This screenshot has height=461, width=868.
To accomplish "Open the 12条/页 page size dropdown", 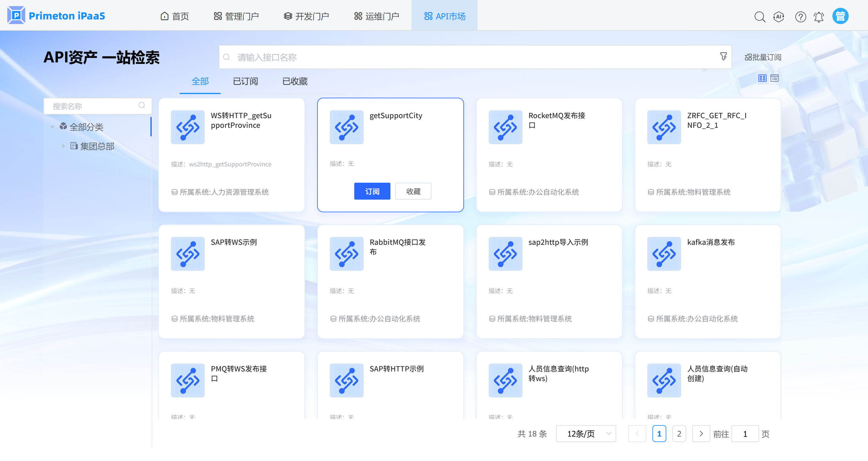I will [x=586, y=434].
